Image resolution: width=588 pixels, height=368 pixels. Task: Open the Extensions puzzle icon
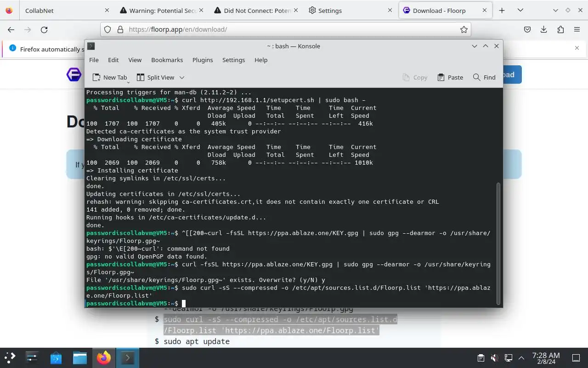tap(560, 29)
